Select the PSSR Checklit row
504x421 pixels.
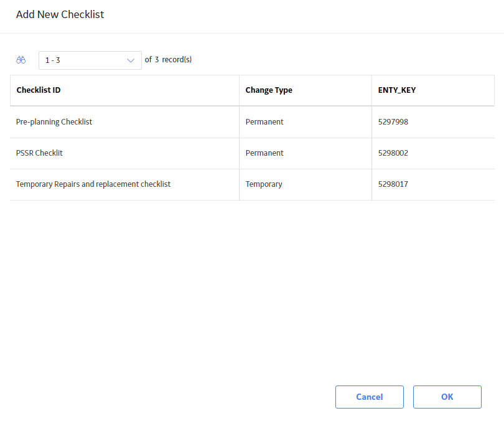click(252, 153)
